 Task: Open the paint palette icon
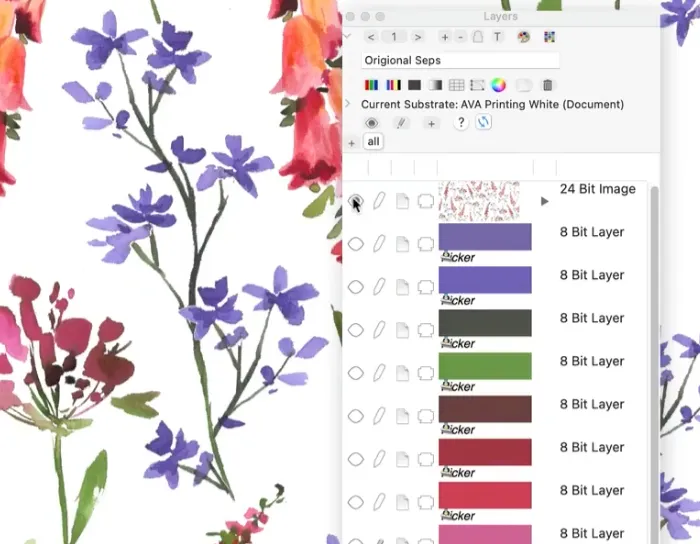[524, 37]
